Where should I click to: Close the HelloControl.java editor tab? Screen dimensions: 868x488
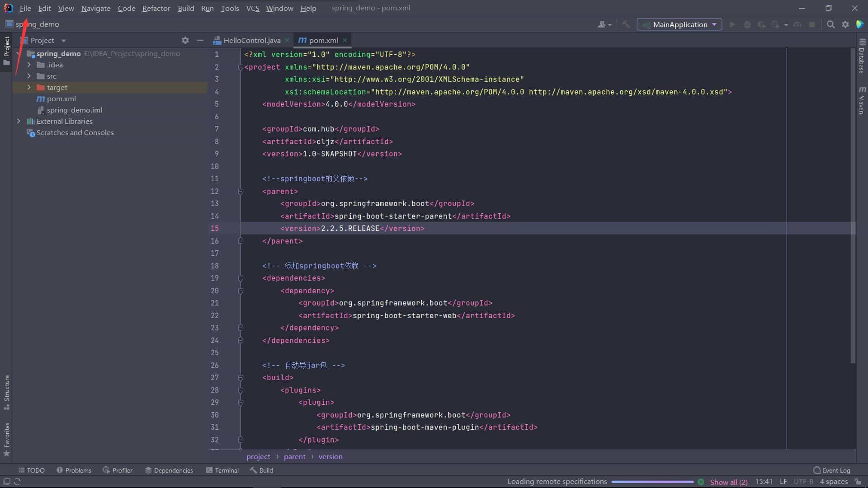(287, 40)
